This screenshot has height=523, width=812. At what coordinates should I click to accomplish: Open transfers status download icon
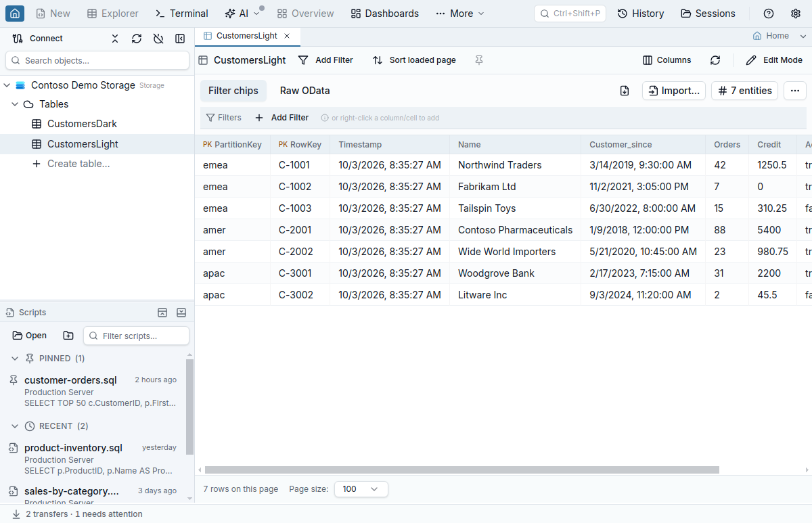[16, 514]
